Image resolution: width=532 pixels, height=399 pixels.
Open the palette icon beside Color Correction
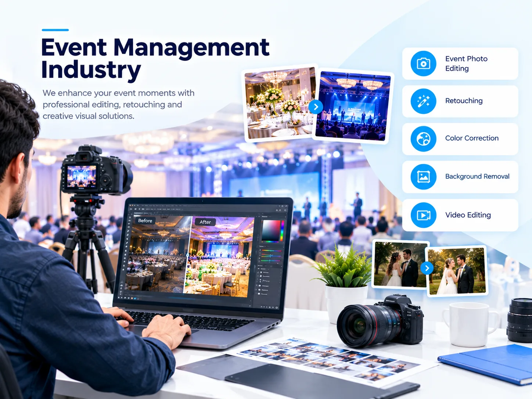pyautogui.click(x=423, y=139)
